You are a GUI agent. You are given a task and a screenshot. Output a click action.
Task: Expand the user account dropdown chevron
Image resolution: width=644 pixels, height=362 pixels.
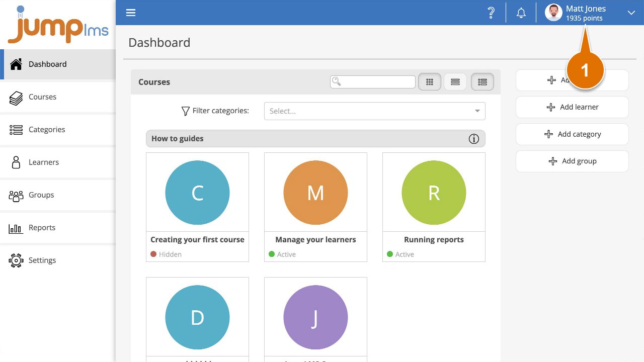click(x=631, y=13)
